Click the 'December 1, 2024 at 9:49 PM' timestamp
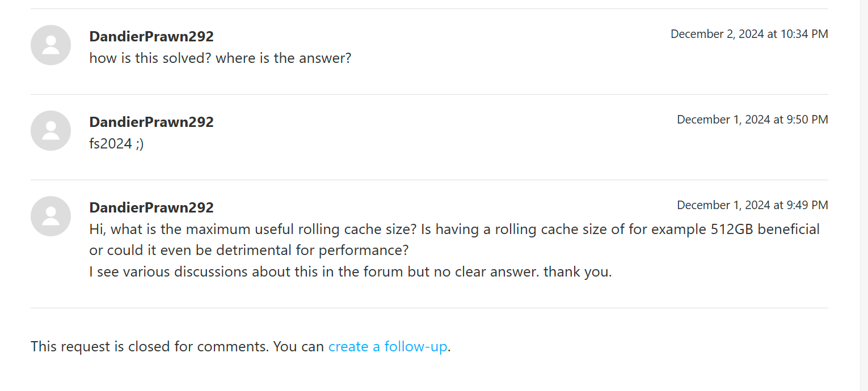868x391 pixels. tap(752, 205)
